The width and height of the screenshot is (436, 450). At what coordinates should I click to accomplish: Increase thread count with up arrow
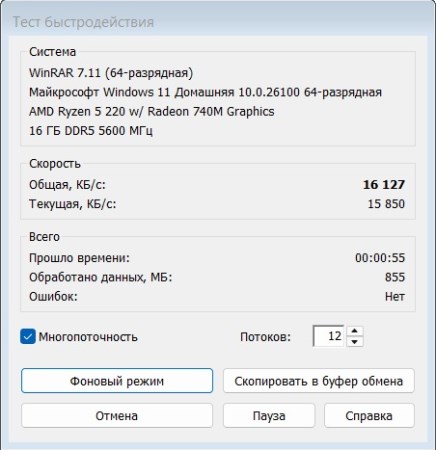355,331
